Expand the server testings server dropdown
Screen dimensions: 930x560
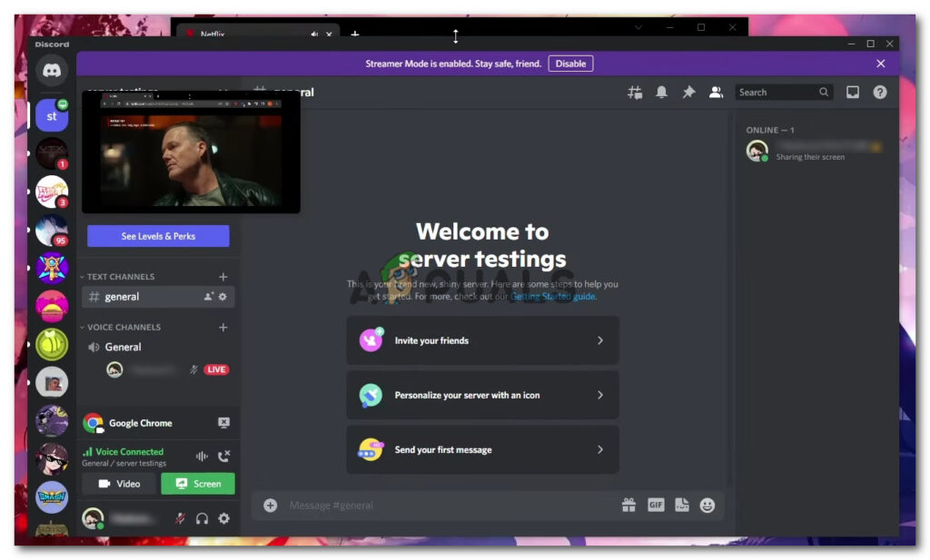223,92
